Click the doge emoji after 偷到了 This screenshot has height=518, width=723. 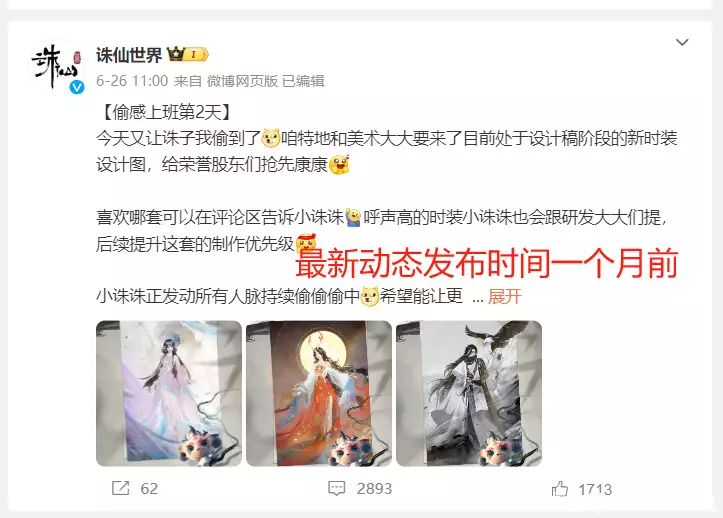pyautogui.click(x=271, y=138)
